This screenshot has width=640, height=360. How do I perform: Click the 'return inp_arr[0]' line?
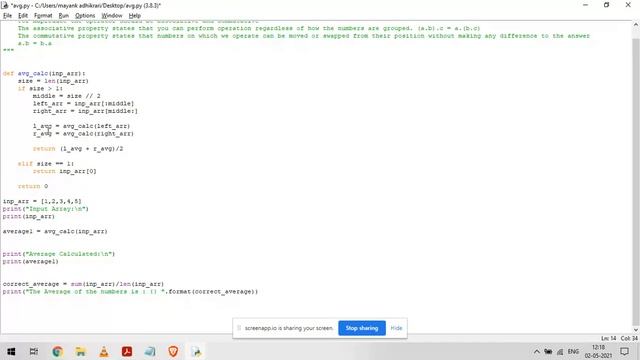[64, 171]
